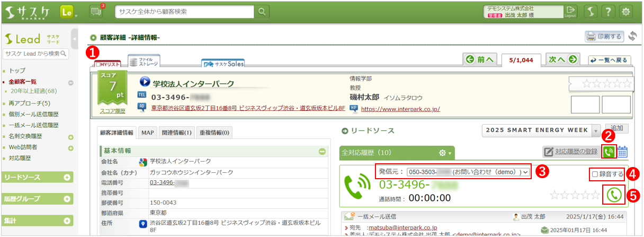Click the 印刷する print button

tap(605, 37)
